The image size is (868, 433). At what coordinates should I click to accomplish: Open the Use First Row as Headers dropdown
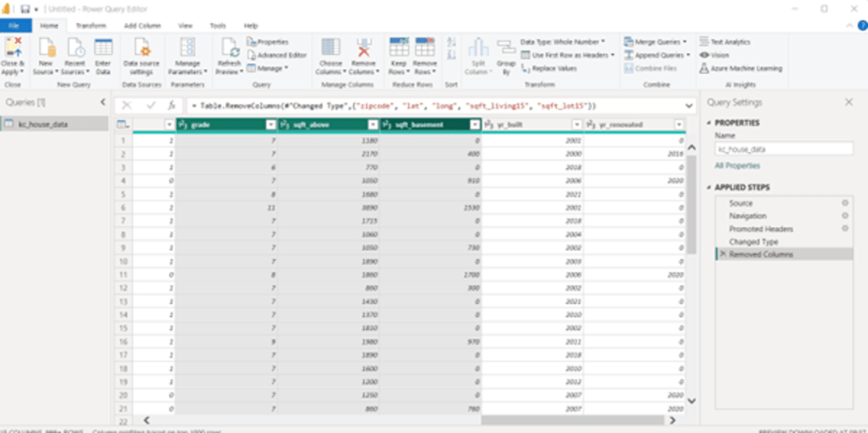[x=568, y=55]
